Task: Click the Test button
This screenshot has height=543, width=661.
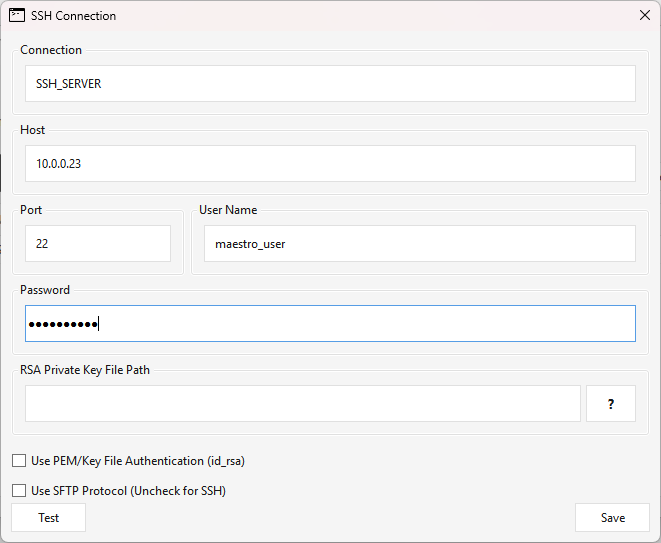Action: 48,518
